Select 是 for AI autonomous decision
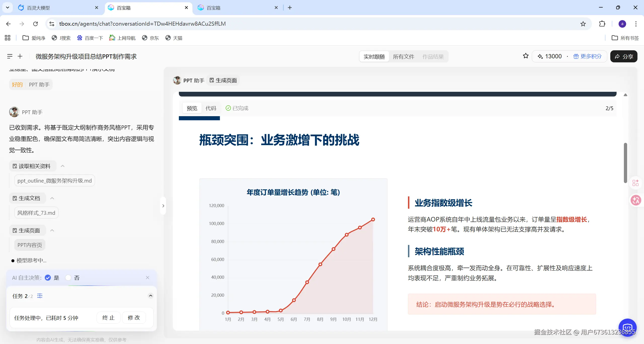 [48, 278]
